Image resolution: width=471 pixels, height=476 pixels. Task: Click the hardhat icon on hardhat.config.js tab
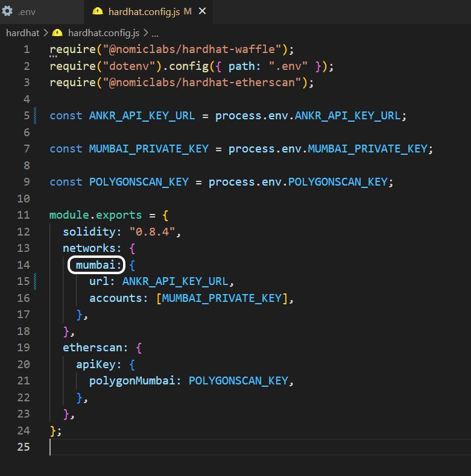pyautogui.click(x=98, y=11)
